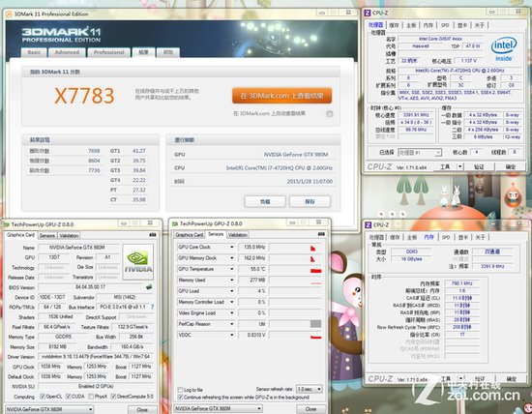Open GPU Core Clock sensor dropdown
This screenshot has height=414, width=532.
pyautogui.click(x=232, y=247)
